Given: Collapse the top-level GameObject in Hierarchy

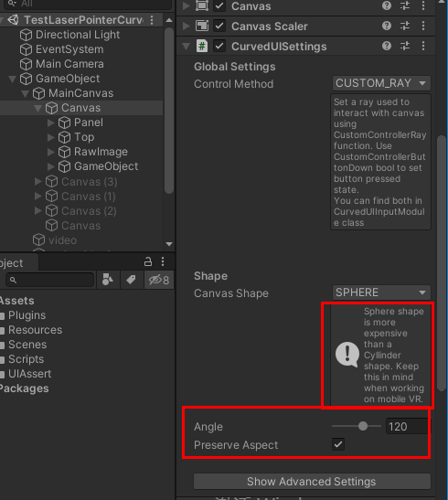Looking at the screenshot, I should (13, 79).
